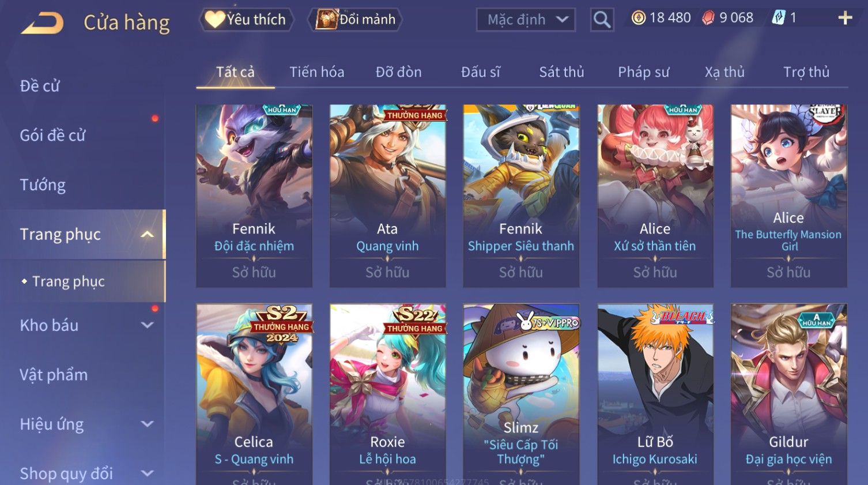Tap the blue voucher ticket icon
This screenshot has height=485, width=868.
point(778,18)
